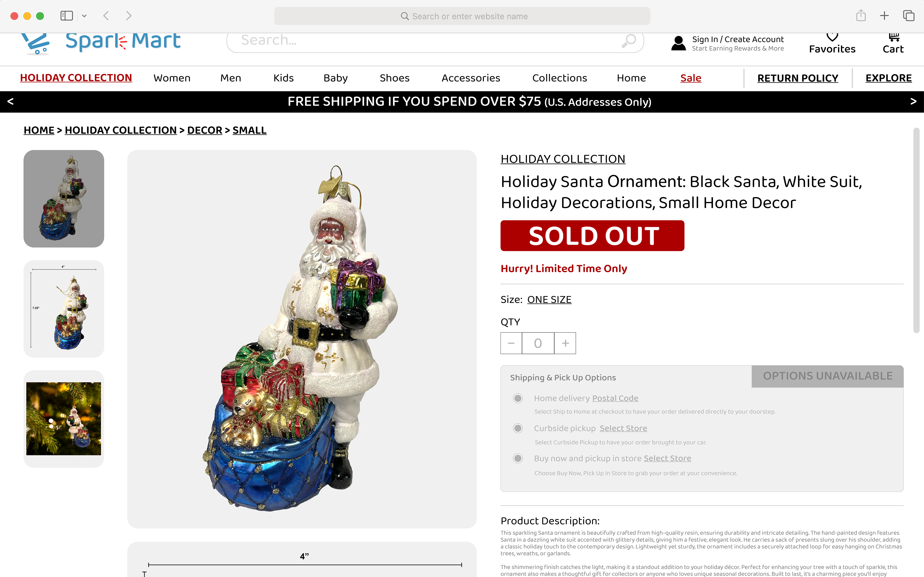This screenshot has width=924, height=577.
Task: Select Buy now and pickup in store option
Action: click(518, 458)
